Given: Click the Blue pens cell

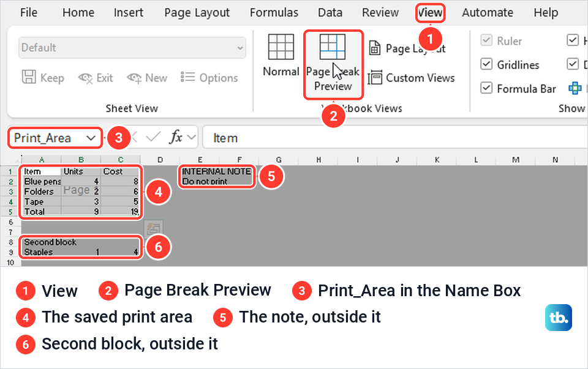Looking at the screenshot, I should click(x=42, y=181).
